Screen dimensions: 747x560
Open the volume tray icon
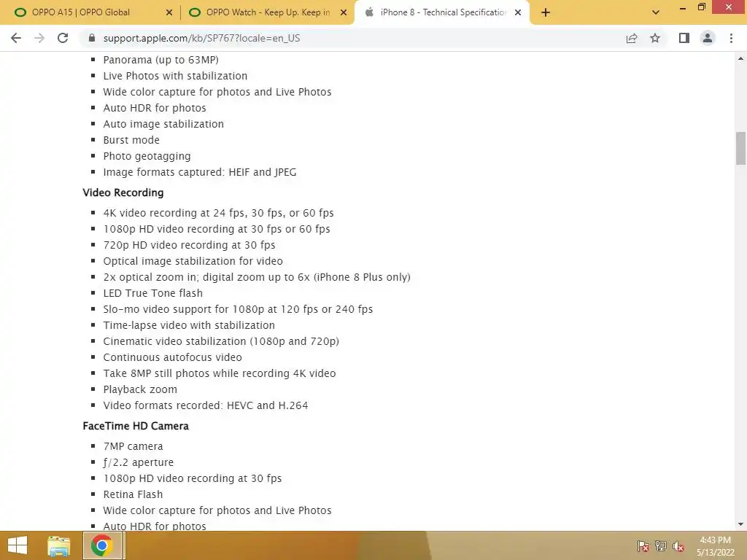click(678, 546)
